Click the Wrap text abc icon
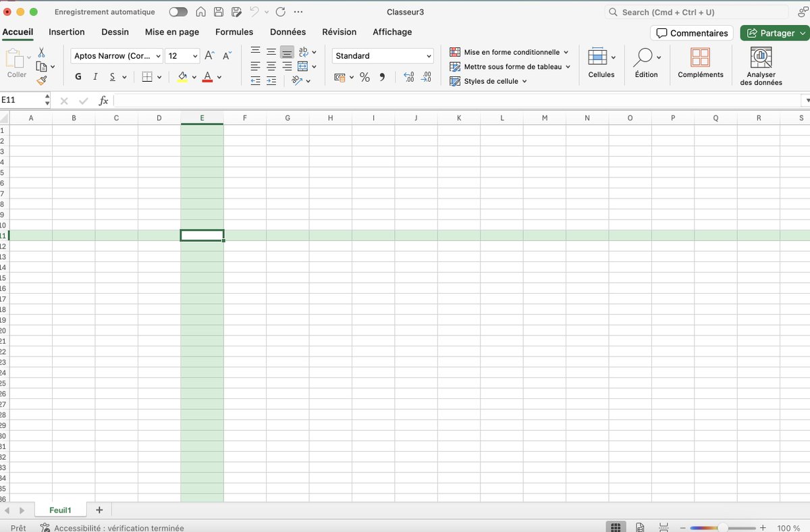Viewport: 810px width, 532px height. click(304, 51)
